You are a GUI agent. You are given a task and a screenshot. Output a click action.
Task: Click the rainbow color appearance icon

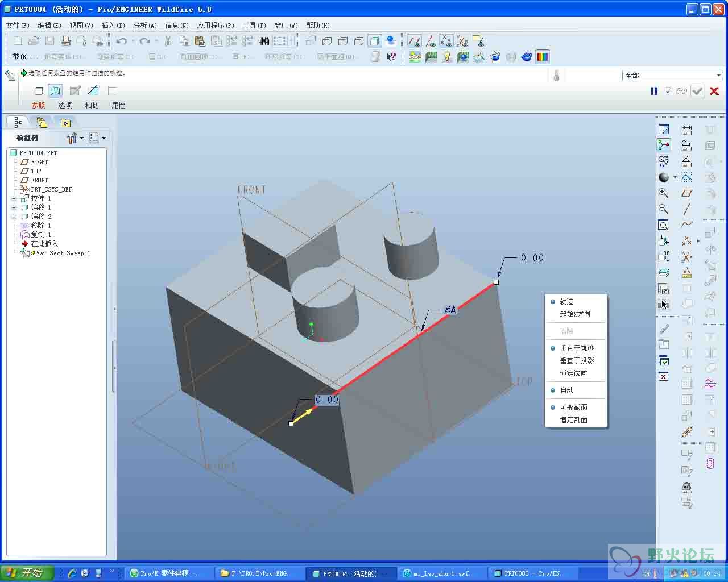point(543,56)
